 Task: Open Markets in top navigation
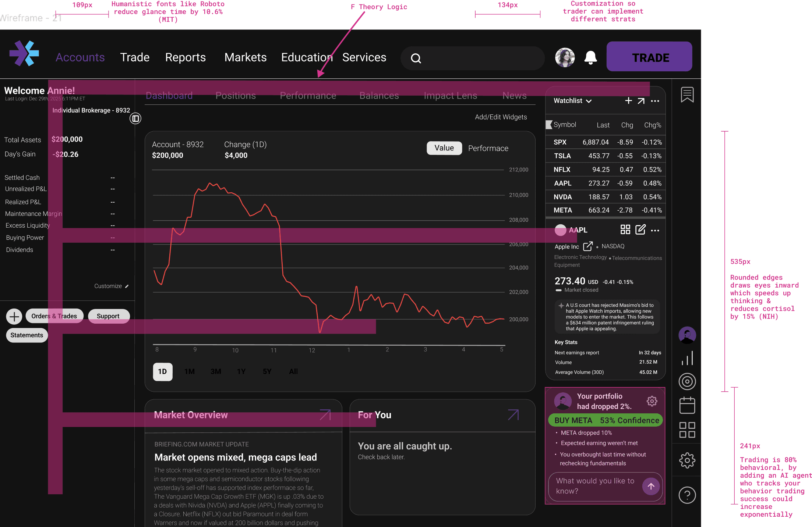coord(246,57)
